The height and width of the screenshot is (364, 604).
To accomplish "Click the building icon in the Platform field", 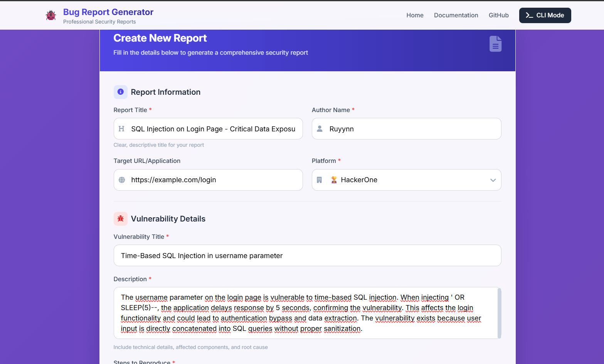I will pyautogui.click(x=319, y=180).
